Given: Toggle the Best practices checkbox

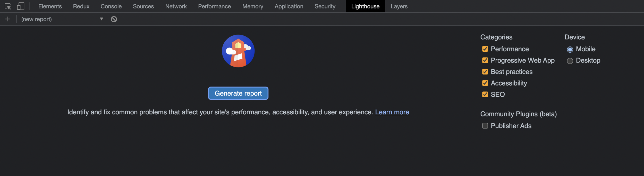Looking at the screenshot, I should coord(485,71).
